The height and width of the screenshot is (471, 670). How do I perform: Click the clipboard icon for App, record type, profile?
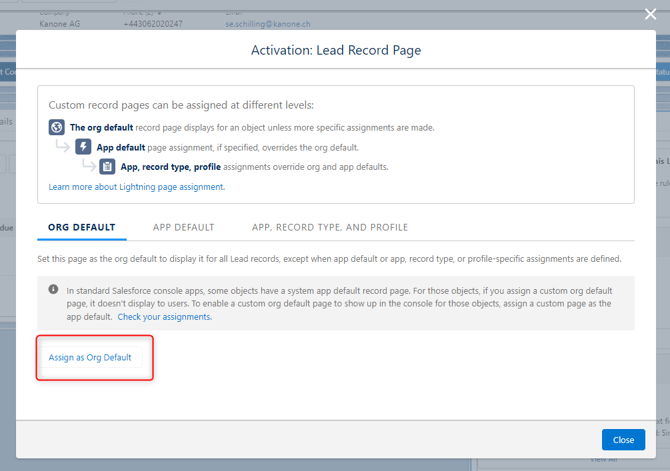[107, 167]
